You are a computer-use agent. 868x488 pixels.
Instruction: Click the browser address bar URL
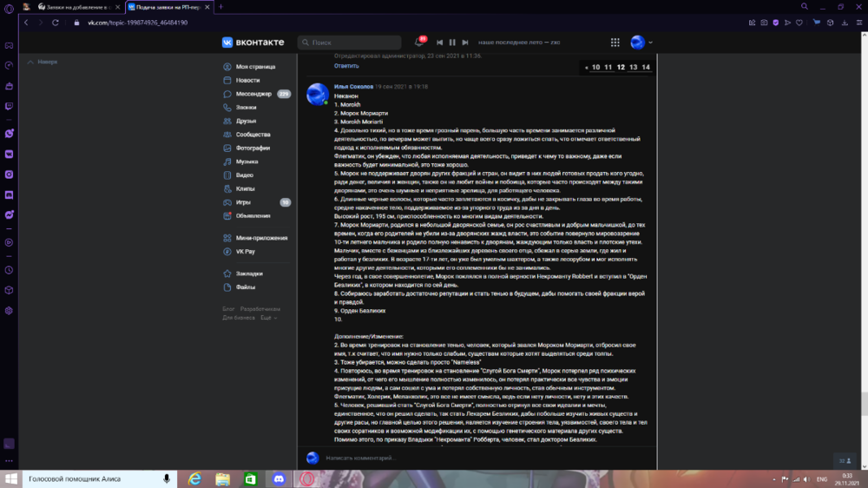(137, 23)
